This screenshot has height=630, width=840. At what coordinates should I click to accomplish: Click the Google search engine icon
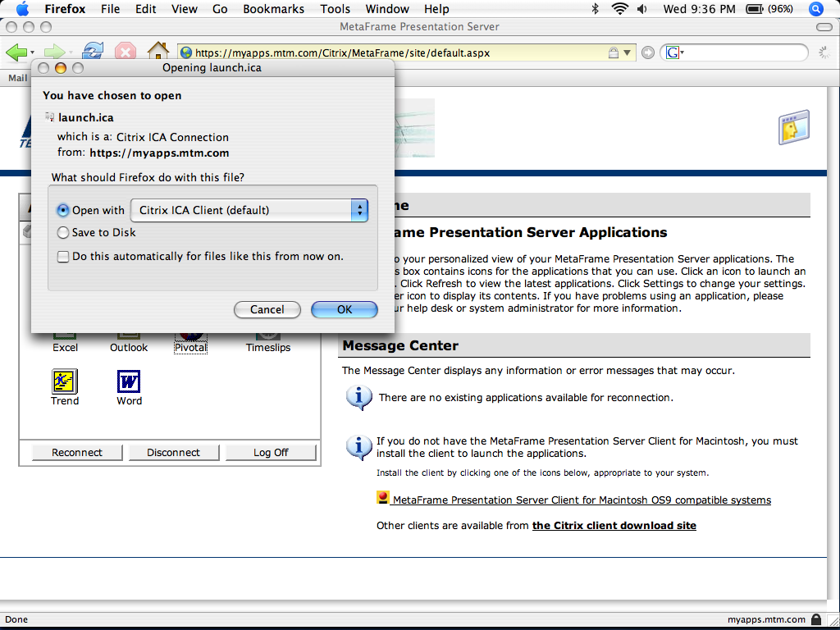(x=672, y=52)
